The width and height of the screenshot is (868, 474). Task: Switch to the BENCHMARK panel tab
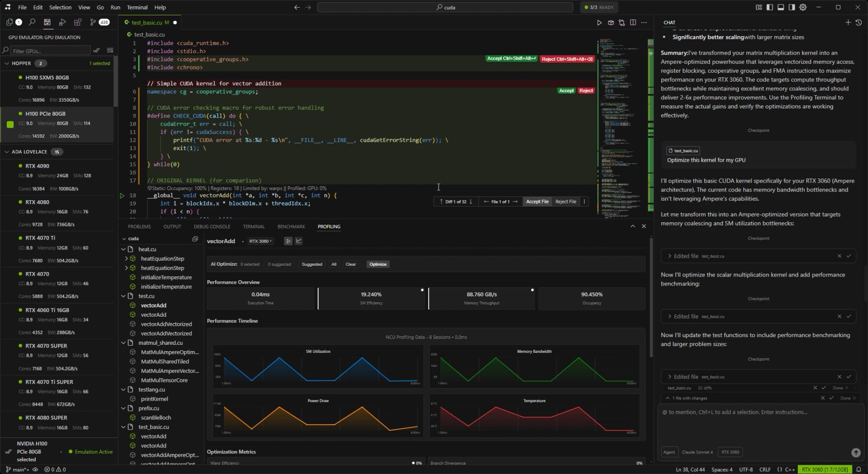(x=291, y=226)
